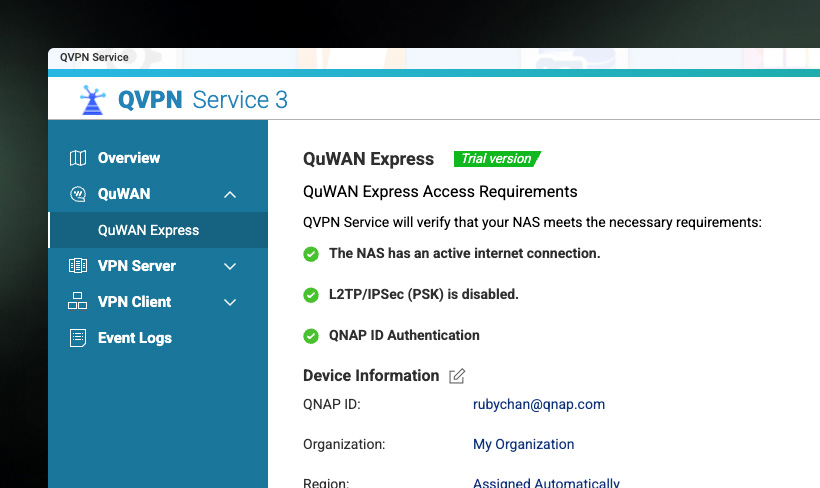820x488 pixels.
Task: Click the QVPN Service 3 header title
Action: click(203, 99)
